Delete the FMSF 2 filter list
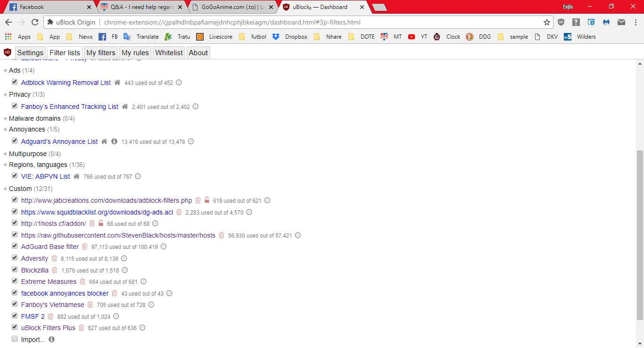644x348 pixels. click(50, 316)
